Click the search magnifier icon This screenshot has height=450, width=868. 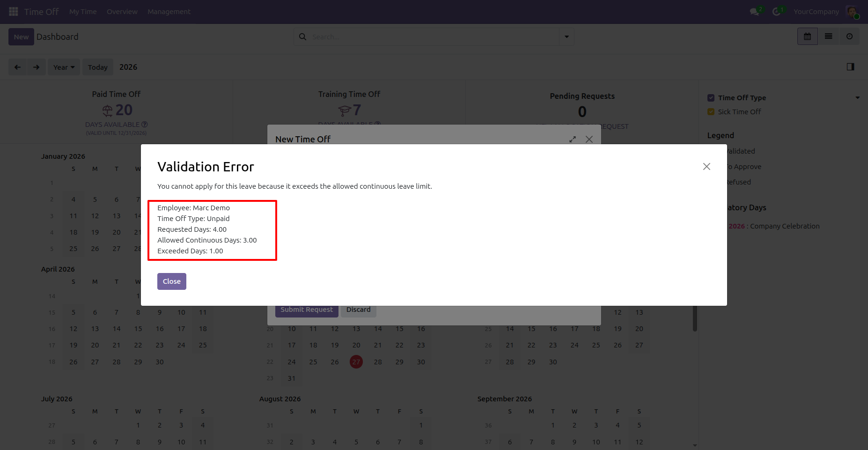pyautogui.click(x=303, y=37)
